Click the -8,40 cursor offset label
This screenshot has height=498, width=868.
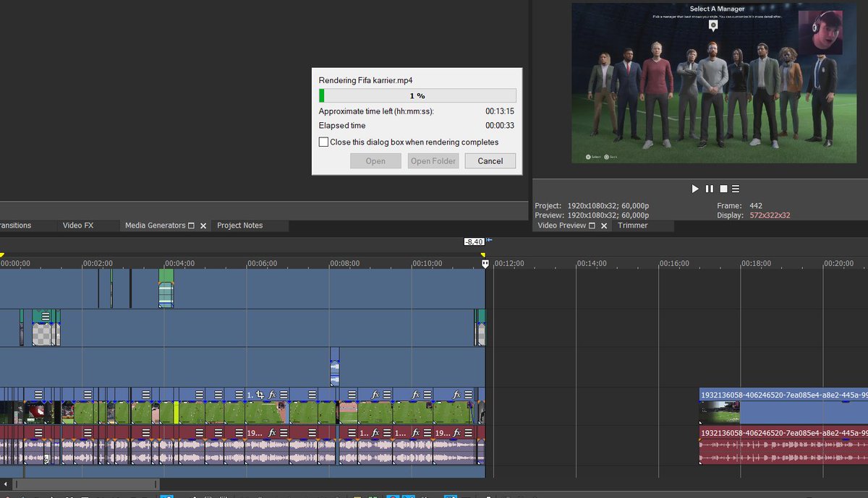474,241
